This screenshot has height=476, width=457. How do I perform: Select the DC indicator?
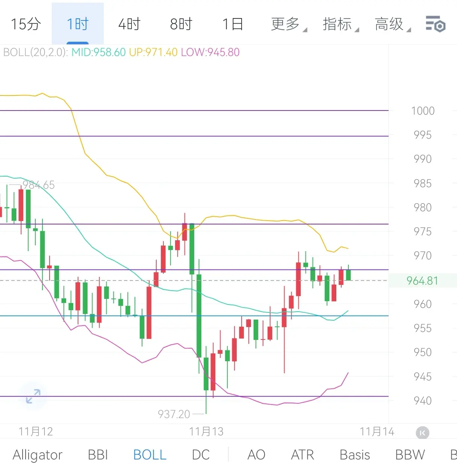tap(201, 455)
